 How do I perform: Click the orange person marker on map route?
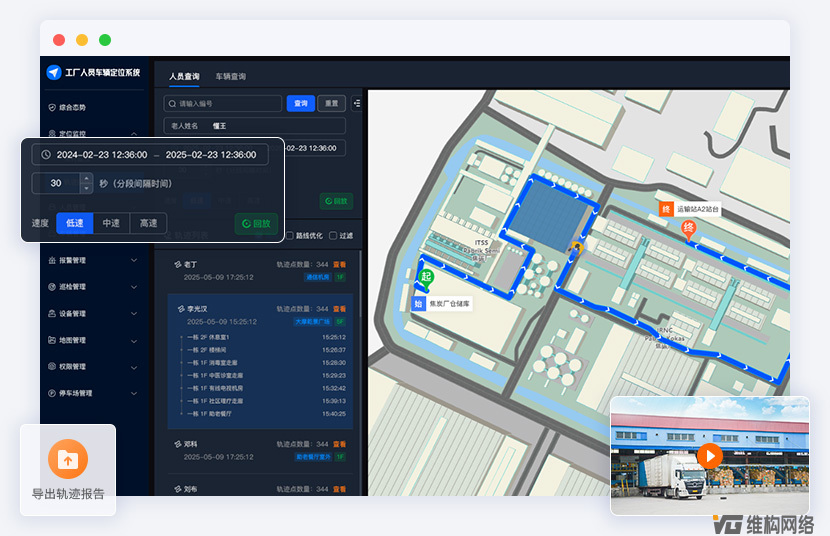pos(576,247)
